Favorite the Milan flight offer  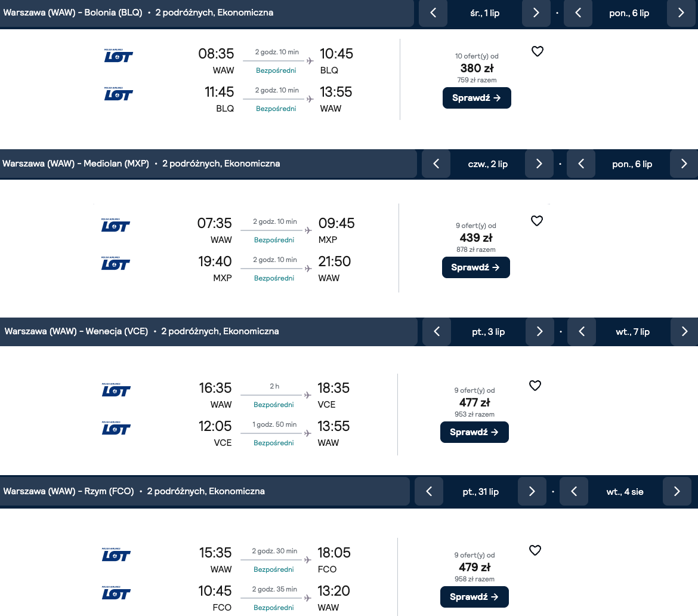537,221
